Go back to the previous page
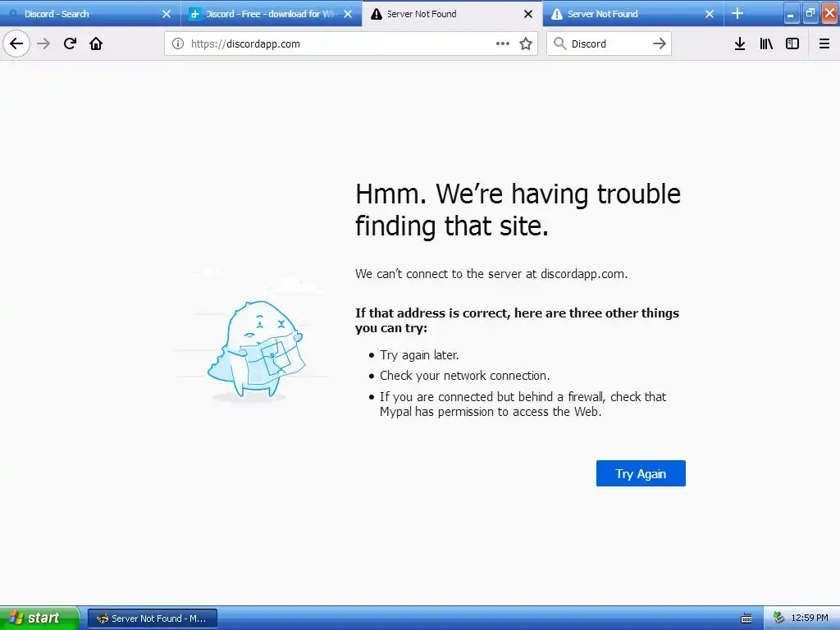Viewport: 840px width, 630px height. click(16, 43)
